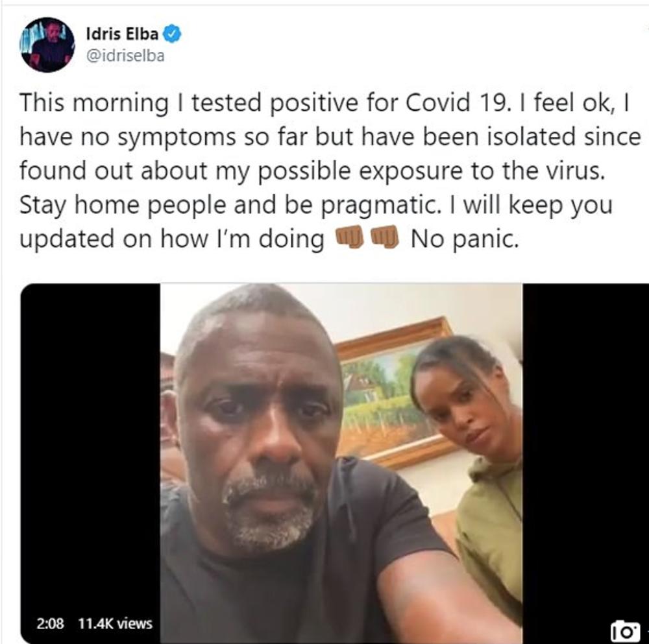
Task: Open the @idriselba handle link
Action: 125,56
